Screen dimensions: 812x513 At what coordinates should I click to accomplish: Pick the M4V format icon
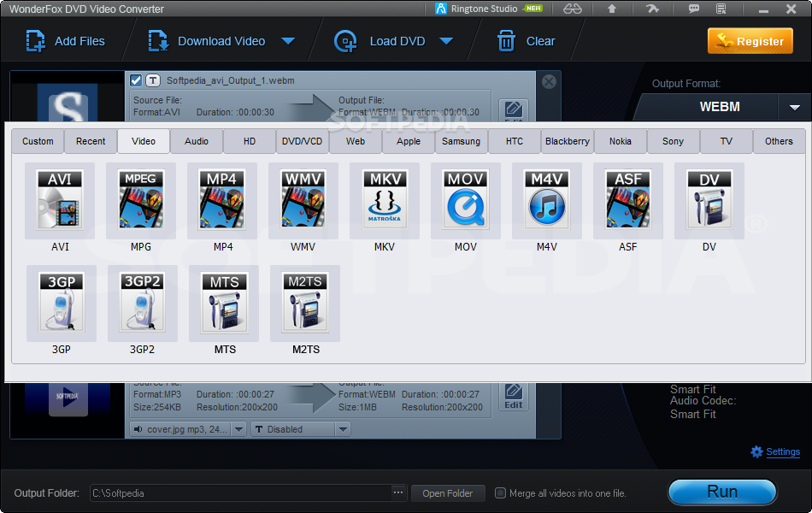pos(547,201)
